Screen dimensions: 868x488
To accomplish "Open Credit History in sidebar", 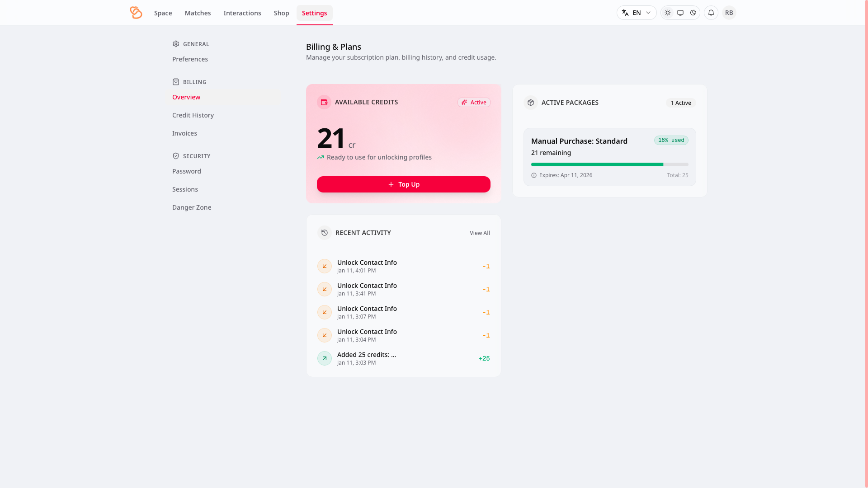I will click(x=193, y=115).
